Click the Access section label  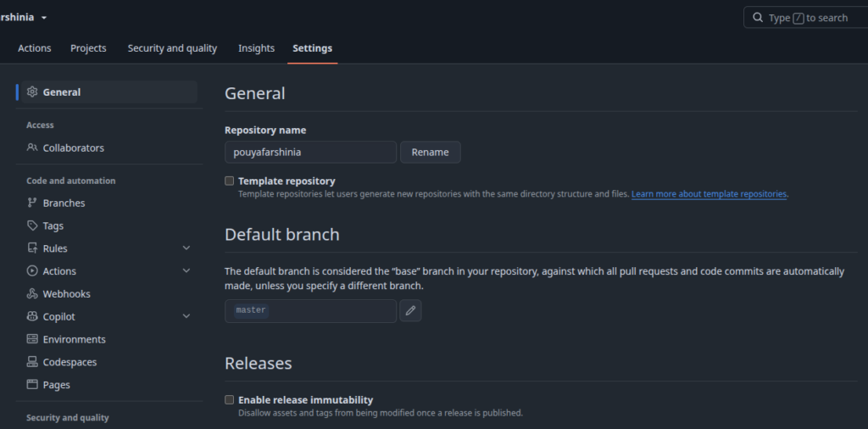[x=40, y=125]
